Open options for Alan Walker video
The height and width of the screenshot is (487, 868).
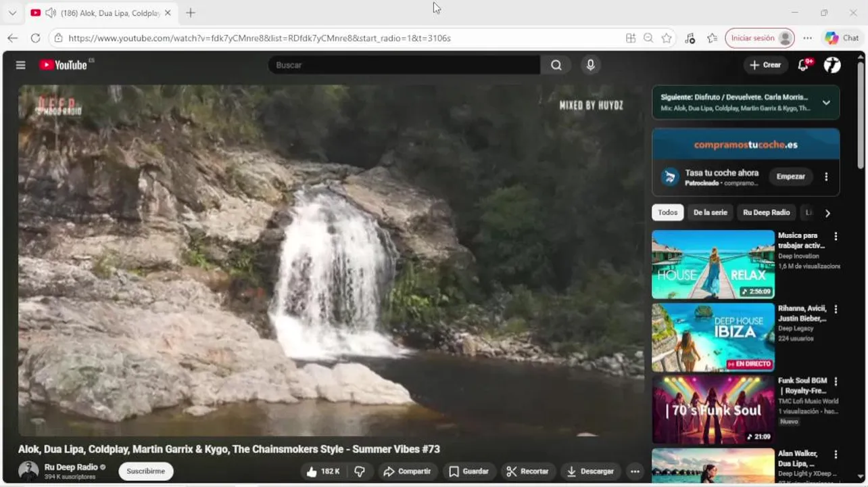(836, 455)
